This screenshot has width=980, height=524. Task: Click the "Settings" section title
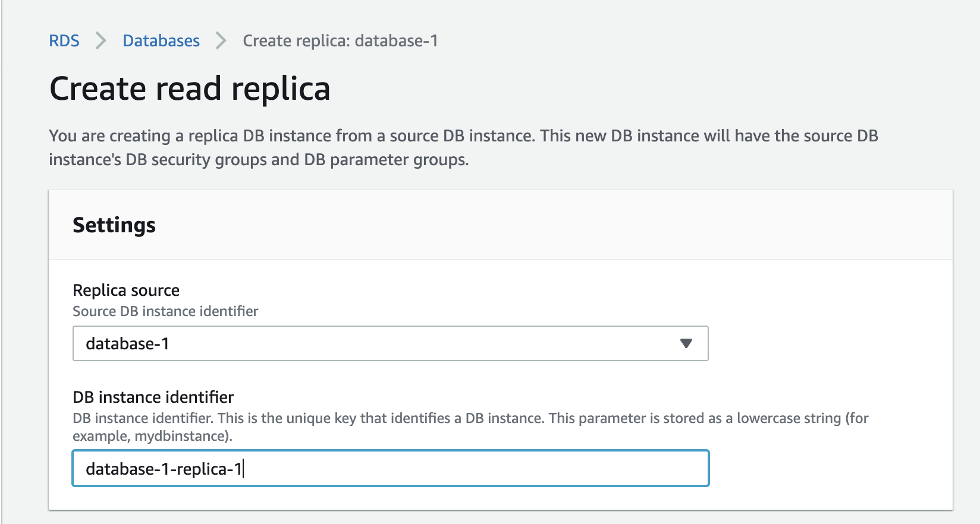point(114,226)
